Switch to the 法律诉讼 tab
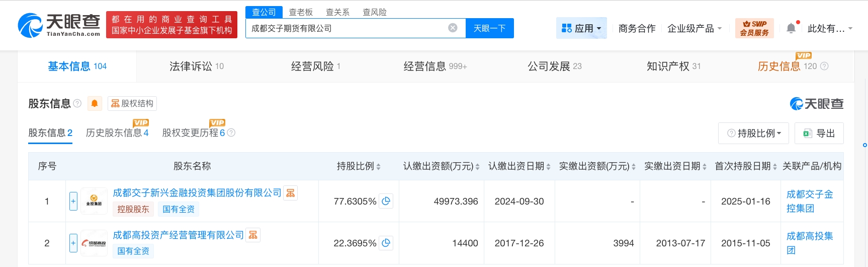Viewport: 868px width, 267px height. [x=196, y=66]
